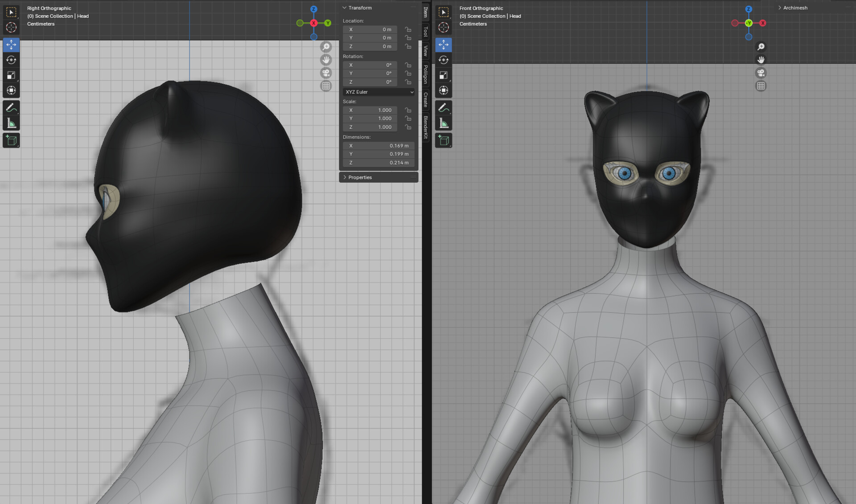Activate the Scale tool
This screenshot has width=856, height=504.
tap(11, 75)
